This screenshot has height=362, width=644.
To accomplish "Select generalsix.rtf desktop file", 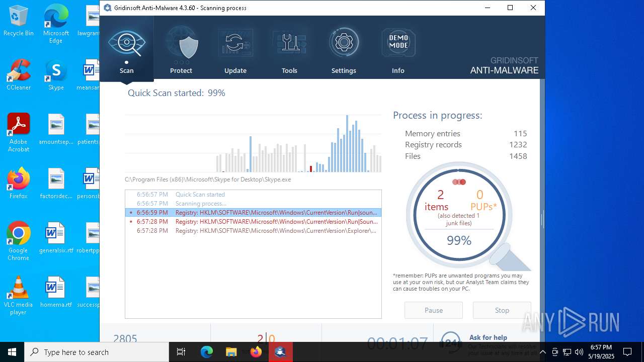I will click(x=56, y=238).
